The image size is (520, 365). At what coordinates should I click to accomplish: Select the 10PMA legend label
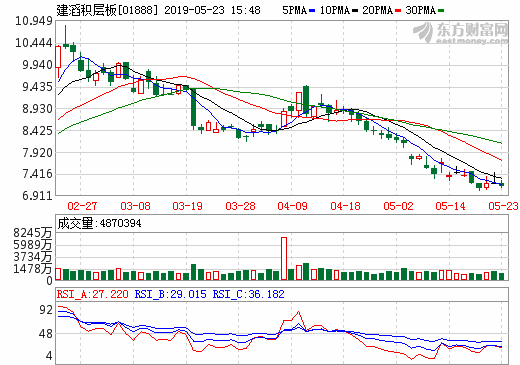[335, 10]
